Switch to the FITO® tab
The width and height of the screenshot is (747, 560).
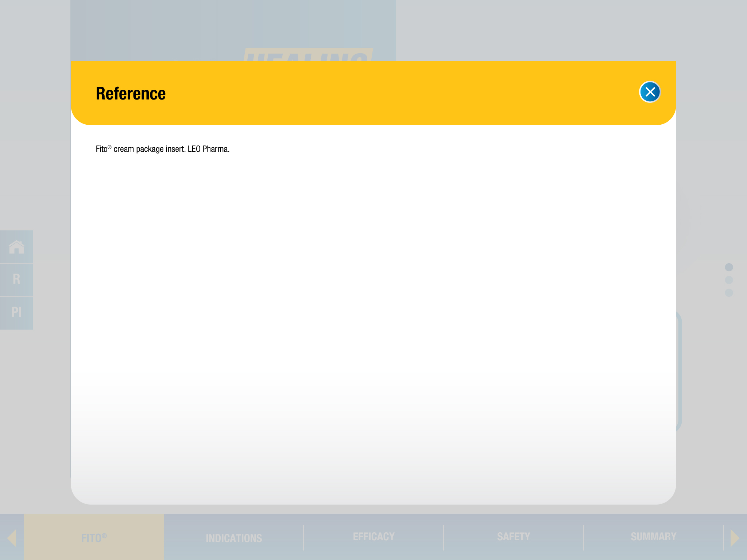click(x=94, y=538)
